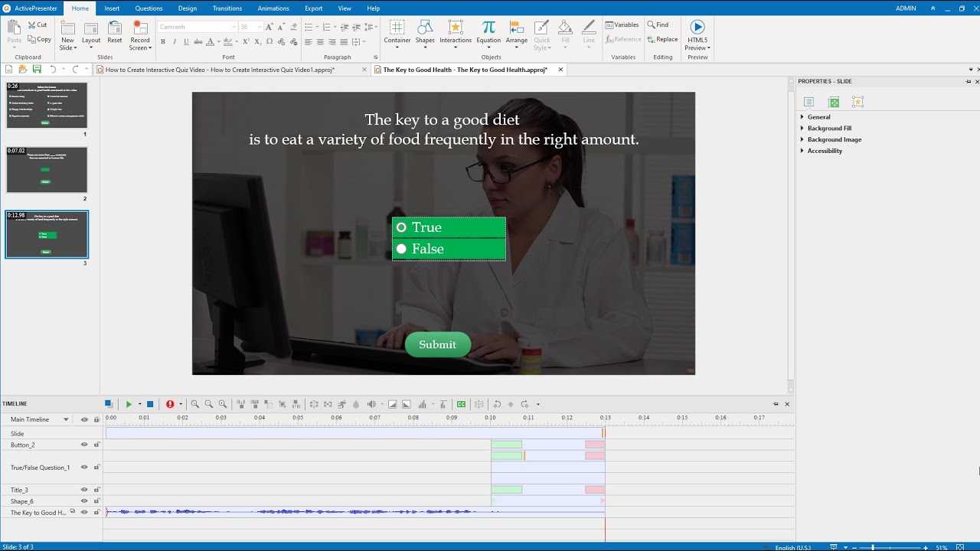Screen dimensions: 980x551
Task: Switch to How to Create Interactive Quiz Video document tab
Action: coord(230,70)
